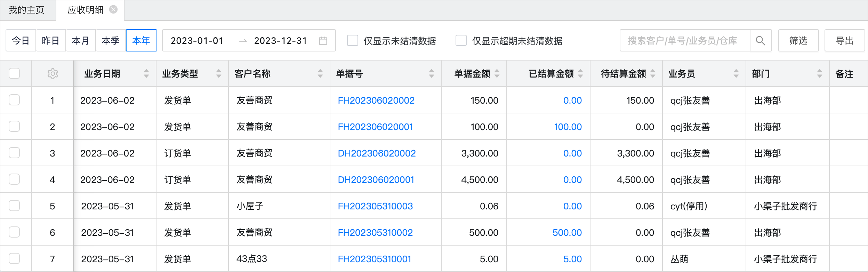
Task: Open document link FH202306020002
Action: pos(376,101)
